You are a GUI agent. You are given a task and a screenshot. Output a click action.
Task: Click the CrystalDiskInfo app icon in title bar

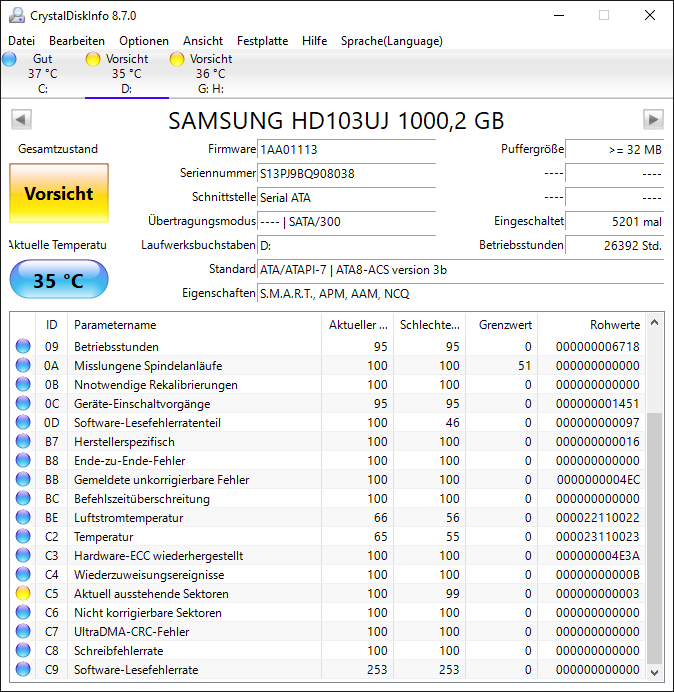point(17,15)
